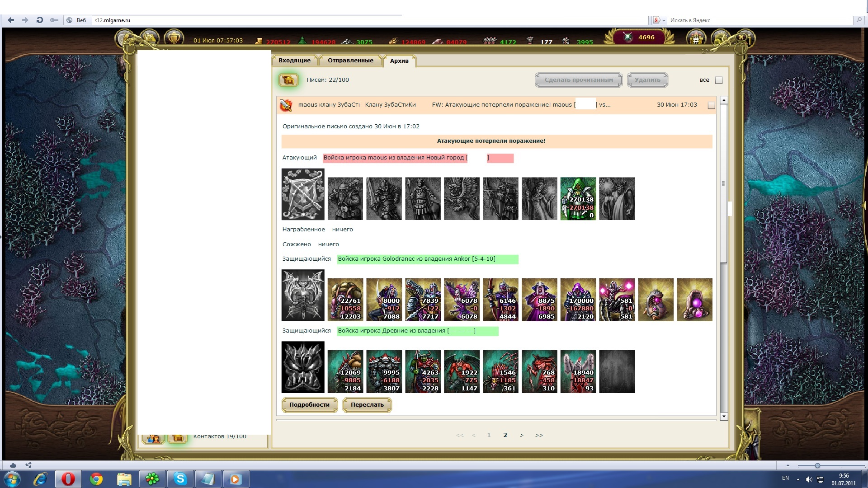Click the Древние demon-mask crest emblem
868x488 pixels.
(x=303, y=367)
